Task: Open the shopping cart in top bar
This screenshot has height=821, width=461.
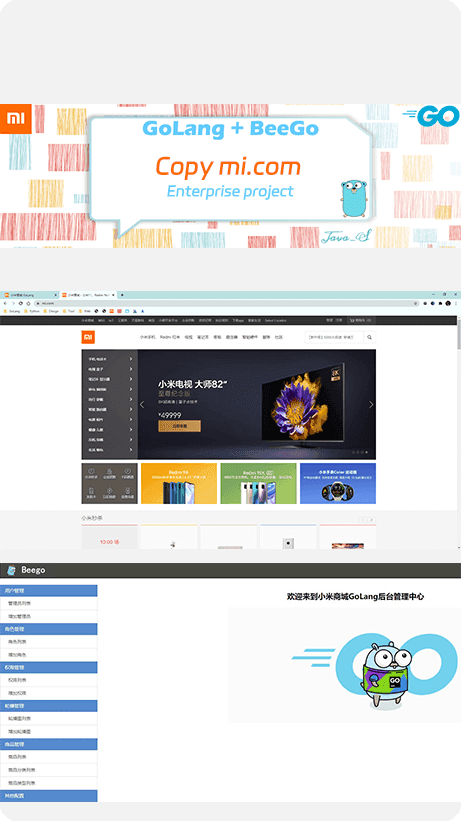Action: tap(360, 320)
